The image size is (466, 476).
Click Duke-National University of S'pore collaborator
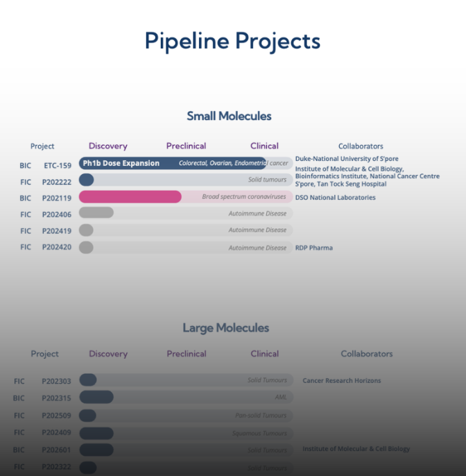[347, 159]
